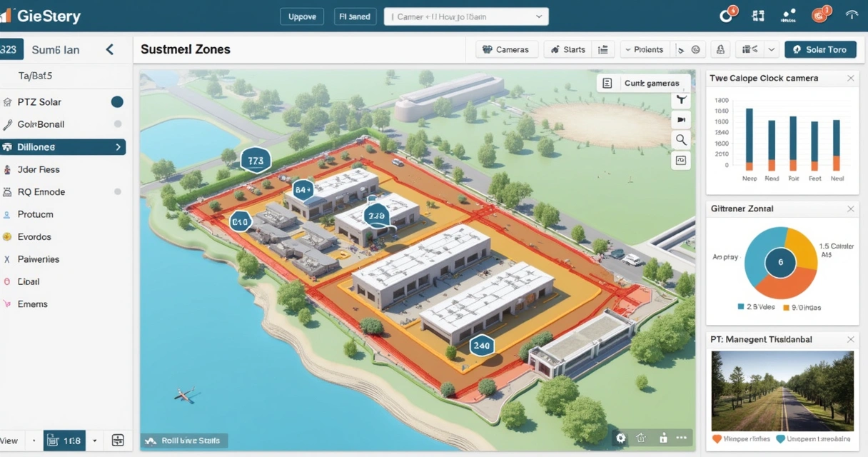Collapse the sidebar with back chevron
Image resolution: width=868 pixels, height=457 pixels.
[110, 49]
